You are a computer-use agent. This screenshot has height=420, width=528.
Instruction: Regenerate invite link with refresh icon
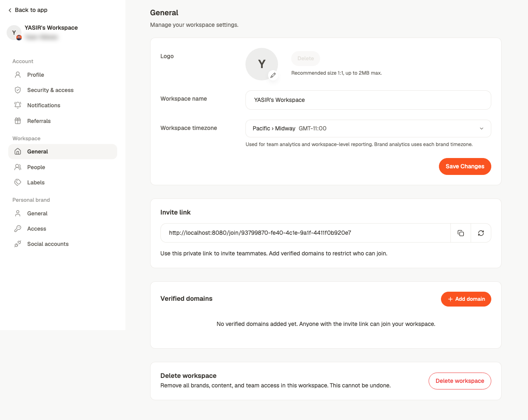click(481, 233)
